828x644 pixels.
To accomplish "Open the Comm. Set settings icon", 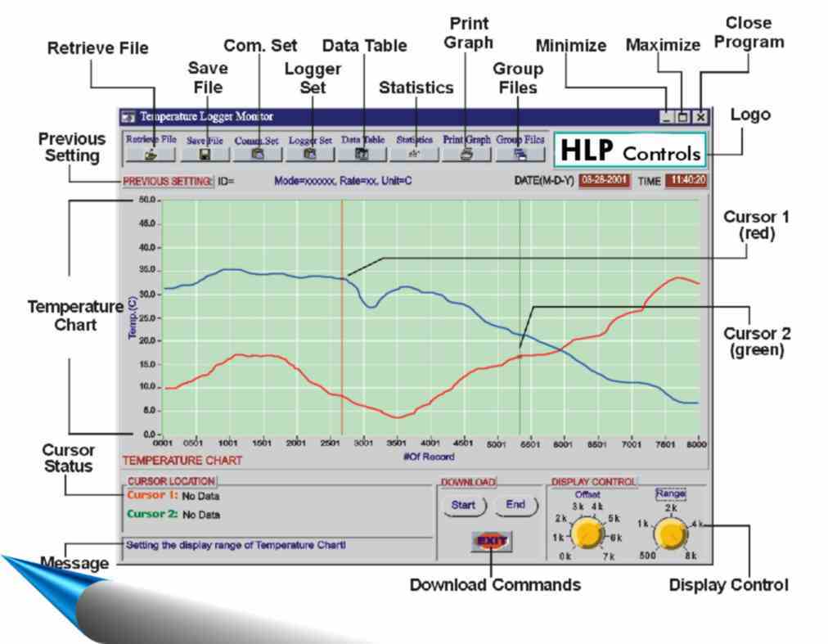I will point(257,153).
